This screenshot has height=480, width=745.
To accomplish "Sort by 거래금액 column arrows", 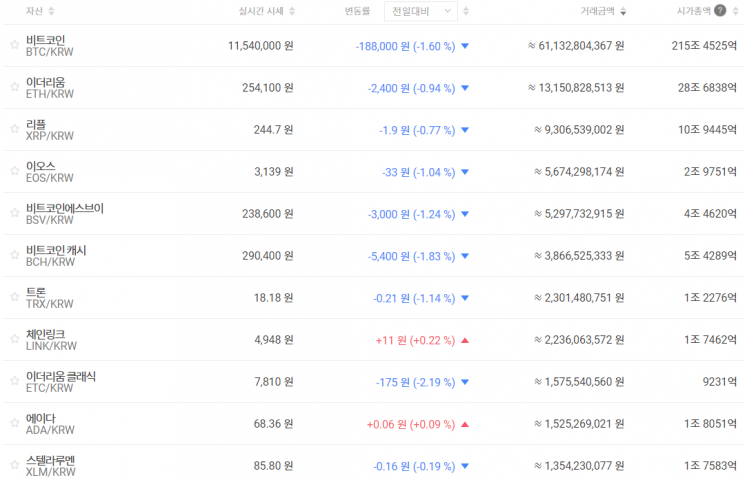I will [623, 11].
